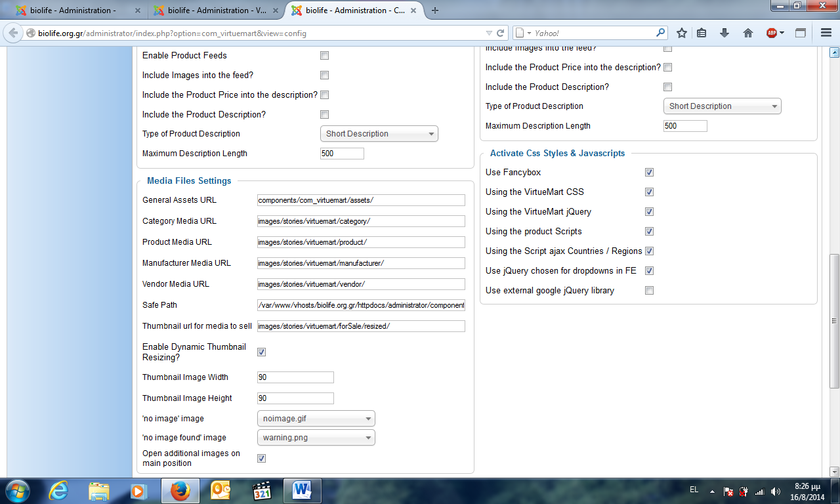Open Windows Media Player in taskbar
Image resolution: width=840 pixels, height=504 pixels.
click(138, 491)
